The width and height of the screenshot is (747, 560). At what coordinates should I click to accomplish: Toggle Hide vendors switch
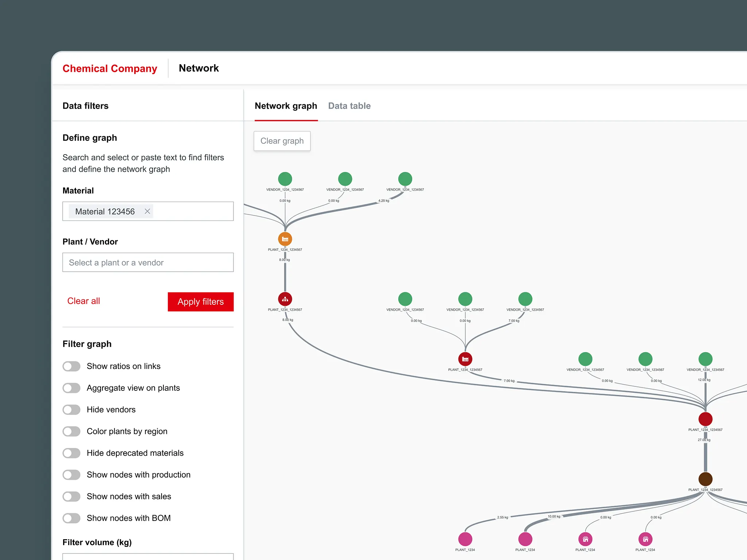coord(71,410)
